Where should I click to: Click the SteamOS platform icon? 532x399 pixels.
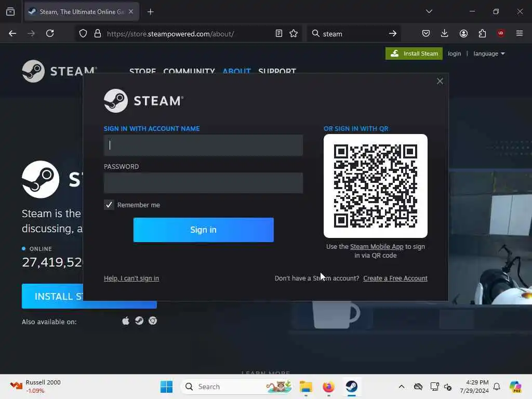point(139,321)
